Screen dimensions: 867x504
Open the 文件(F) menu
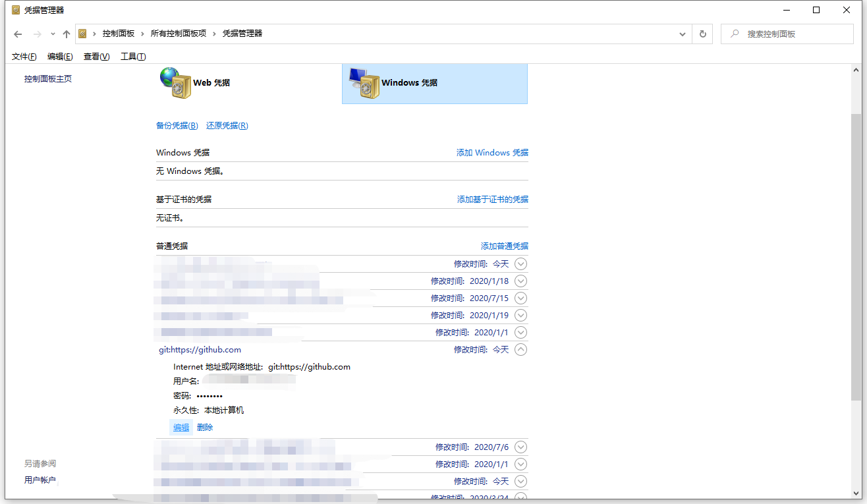24,57
